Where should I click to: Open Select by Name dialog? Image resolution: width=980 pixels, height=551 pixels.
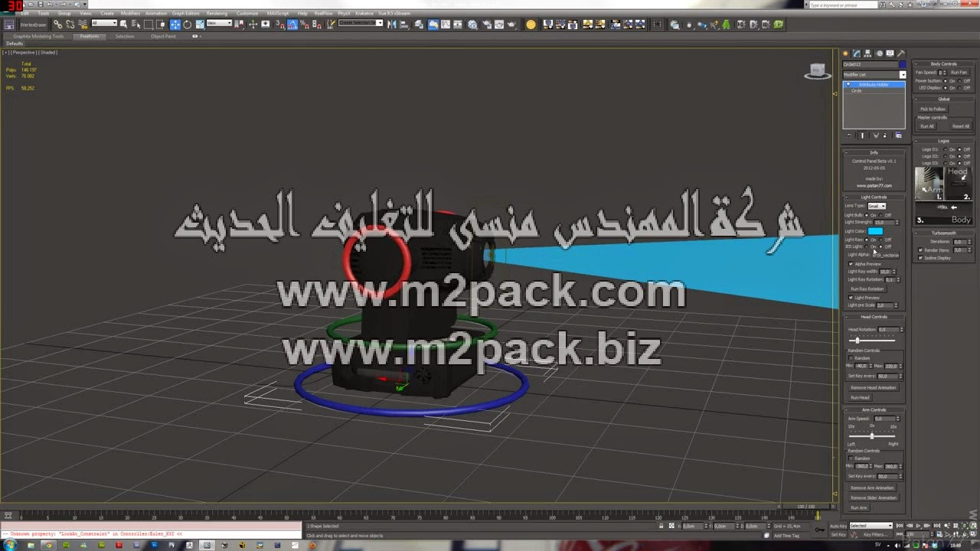tap(136, 24)
